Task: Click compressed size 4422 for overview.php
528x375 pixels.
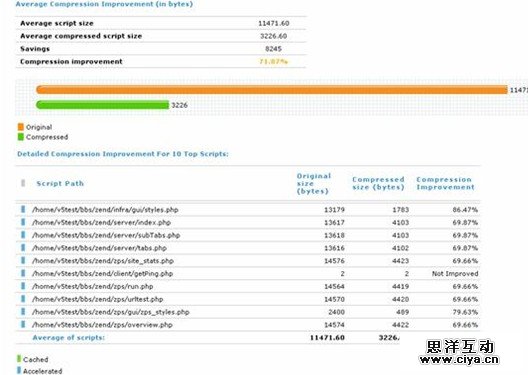Action: tap(401, 325)
